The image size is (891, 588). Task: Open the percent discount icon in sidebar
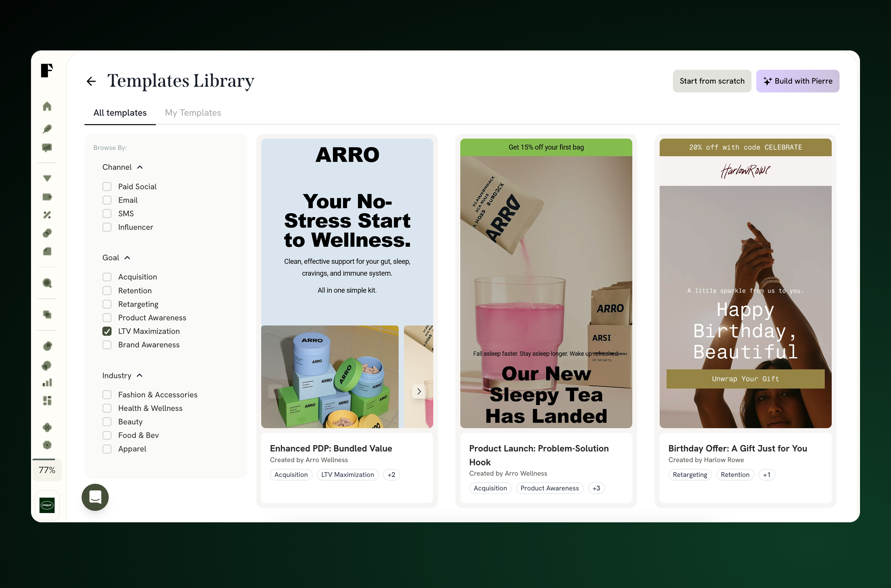click(x=47, y=215)
